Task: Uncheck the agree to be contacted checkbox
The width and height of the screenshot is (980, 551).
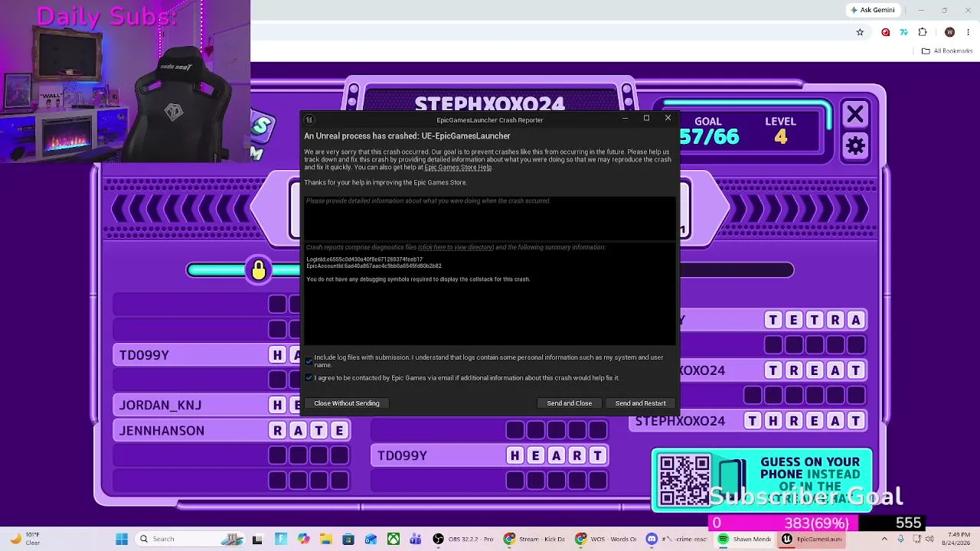Action: point(309,378)
